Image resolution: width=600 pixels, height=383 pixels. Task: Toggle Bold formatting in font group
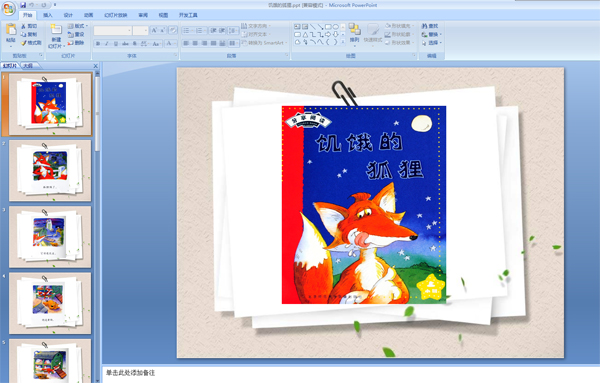click(98, 44)
